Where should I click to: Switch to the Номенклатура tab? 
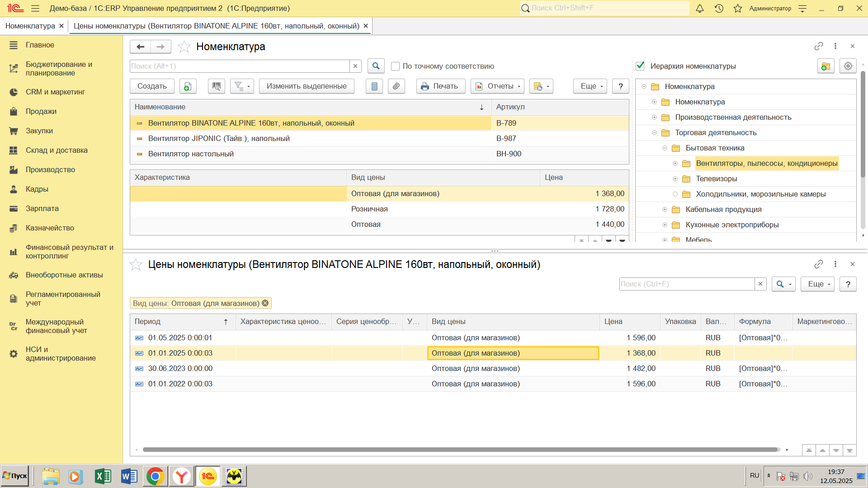tap(30, 26)
